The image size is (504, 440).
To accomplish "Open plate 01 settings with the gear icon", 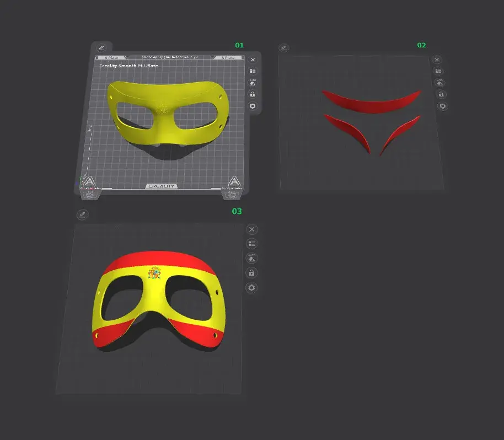I will (x=253, y=106).
